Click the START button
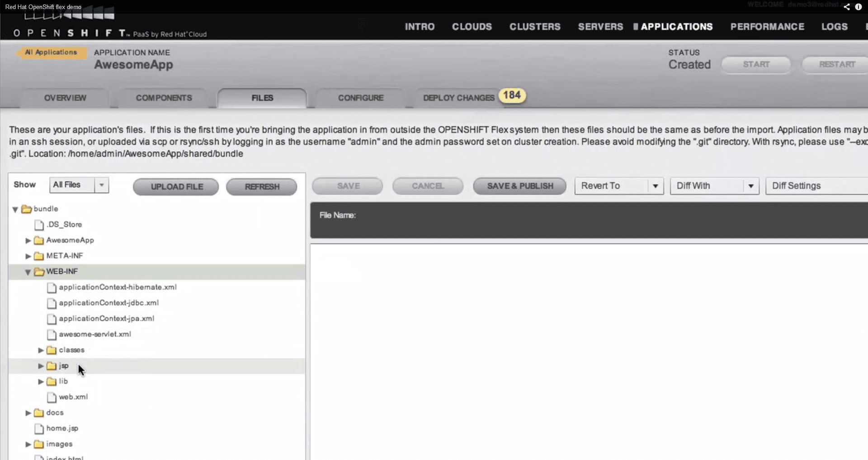The height and width of the screenshot is (460, 868). click(x=756, y=65)
